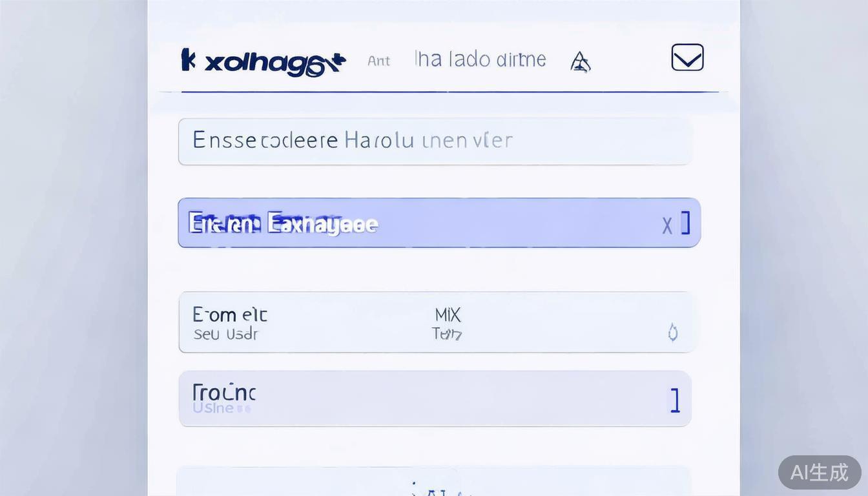Image resolution: width=868 pixels, height=496 pixels.
Task: Select the 'Froinc' row title
Action: tap(224, 392)
